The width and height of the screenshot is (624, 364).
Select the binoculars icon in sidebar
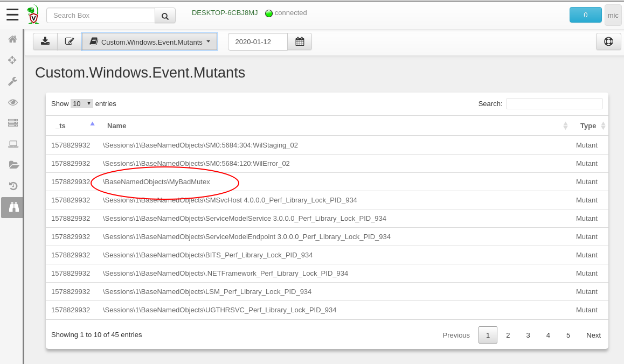pos(13,207)
